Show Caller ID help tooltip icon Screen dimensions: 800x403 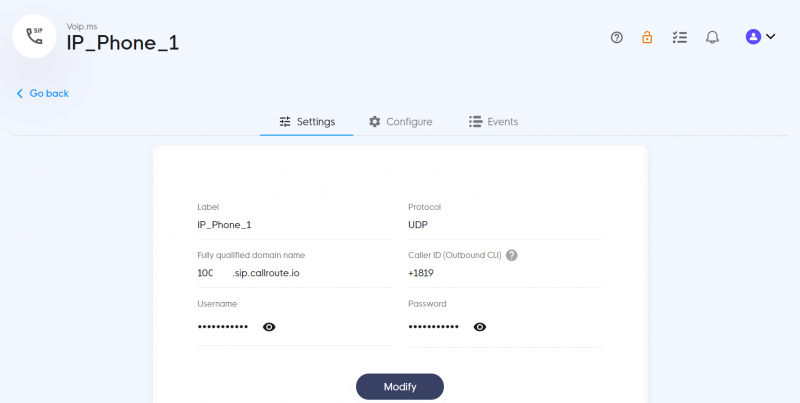point(512,256)
